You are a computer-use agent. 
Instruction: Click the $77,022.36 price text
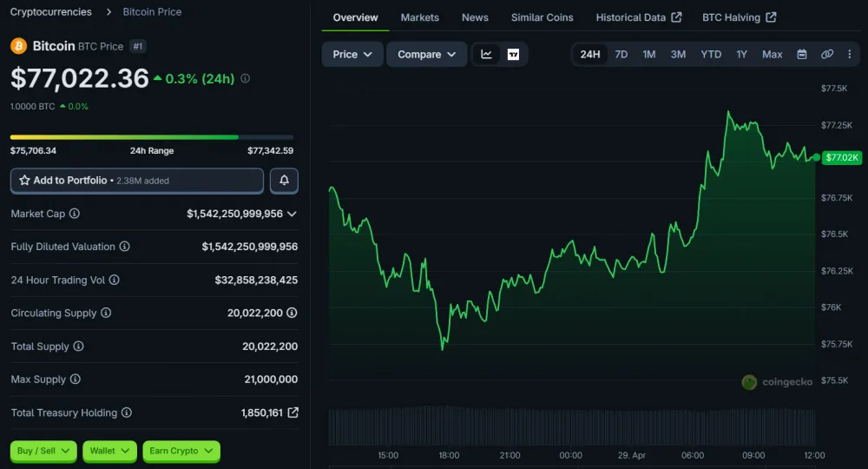coord(80,78)
